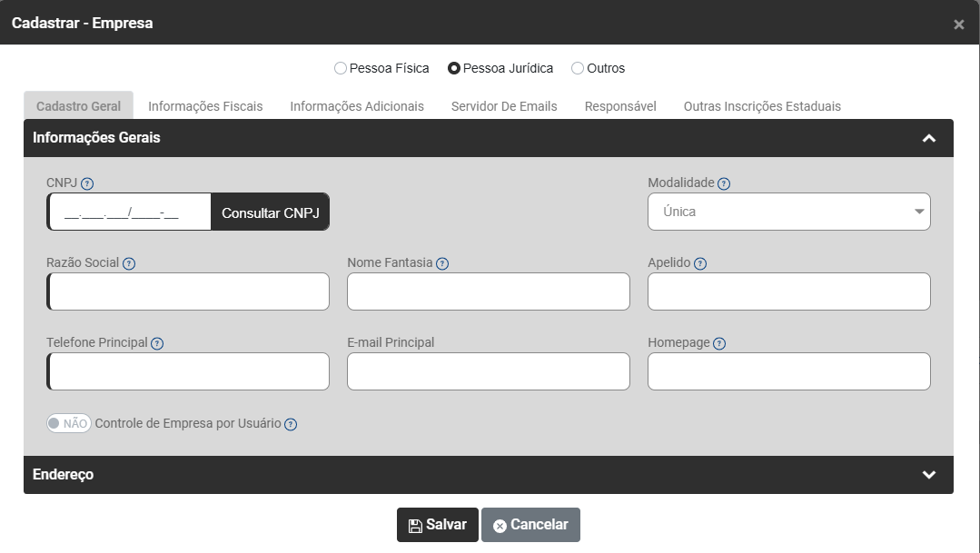980x553 pixels.
Task: Click the Nome Fantasia help icon
Action: click(x=442, y=264)
